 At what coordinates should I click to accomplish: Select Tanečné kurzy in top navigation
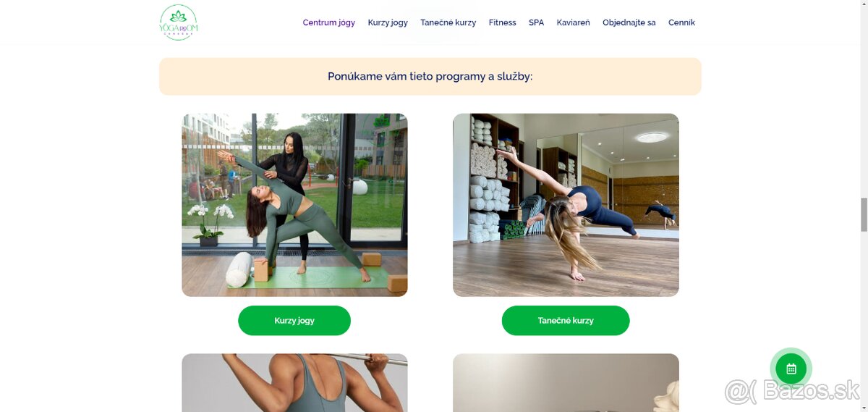point(448,22)
